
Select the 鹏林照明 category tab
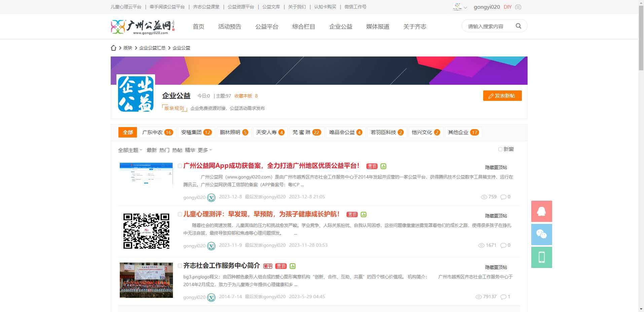coord(234,132)
